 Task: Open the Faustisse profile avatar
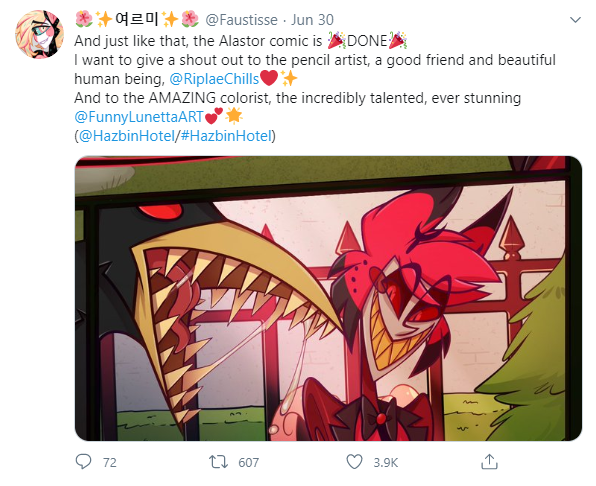point(40,34)
